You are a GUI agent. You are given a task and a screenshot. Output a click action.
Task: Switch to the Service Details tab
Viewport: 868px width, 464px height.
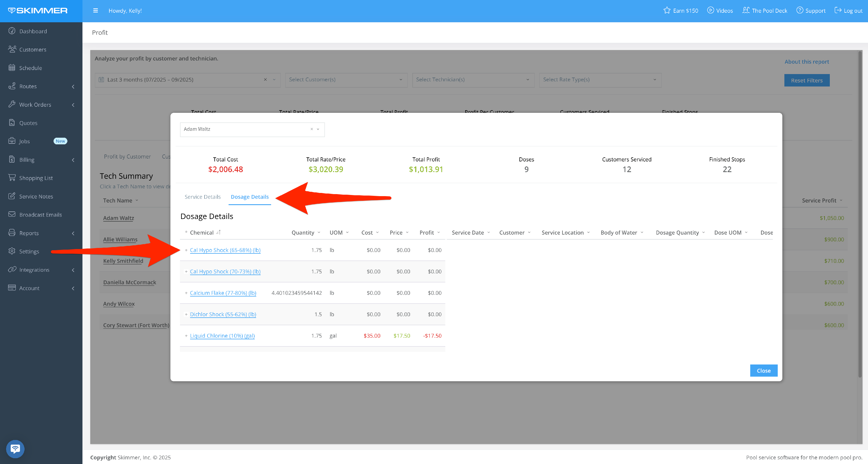[x=203, y=197]
